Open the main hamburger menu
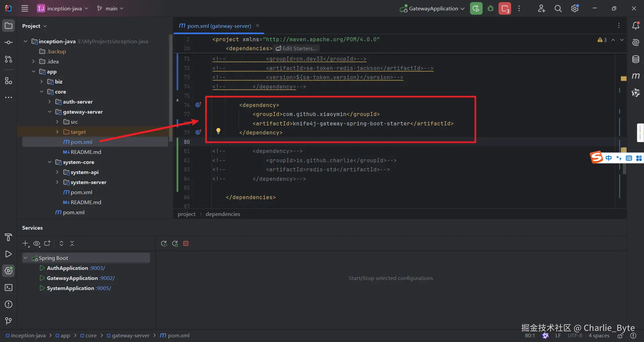 [x=24, y=8]
